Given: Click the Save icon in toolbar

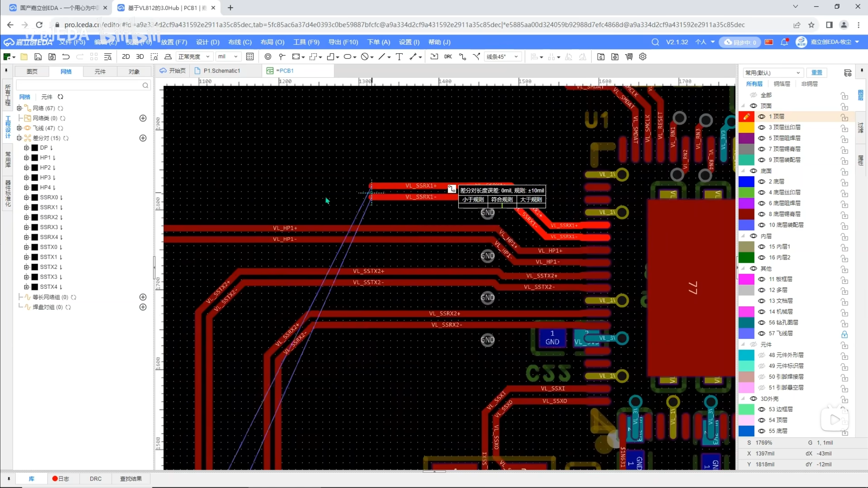Looking at the screenshot, I should pyautogui.click(x=38, y=57).
